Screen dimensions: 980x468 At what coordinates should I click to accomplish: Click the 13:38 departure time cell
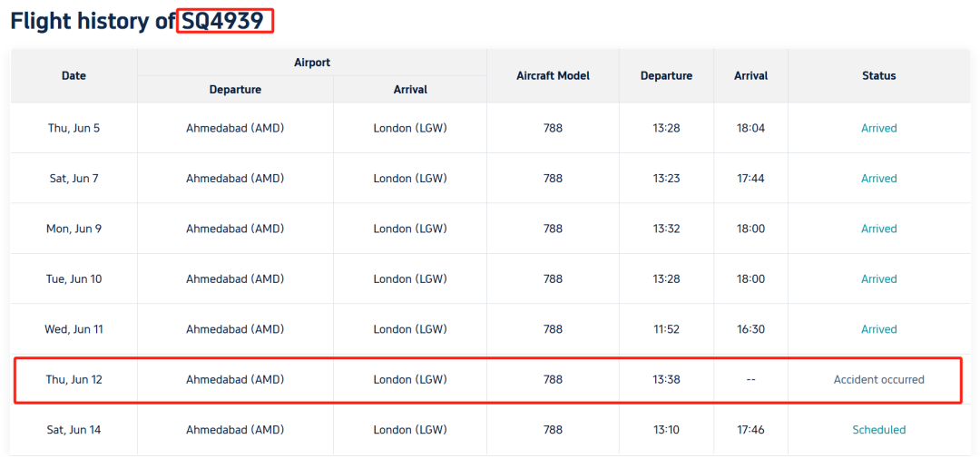click(666, 380)
